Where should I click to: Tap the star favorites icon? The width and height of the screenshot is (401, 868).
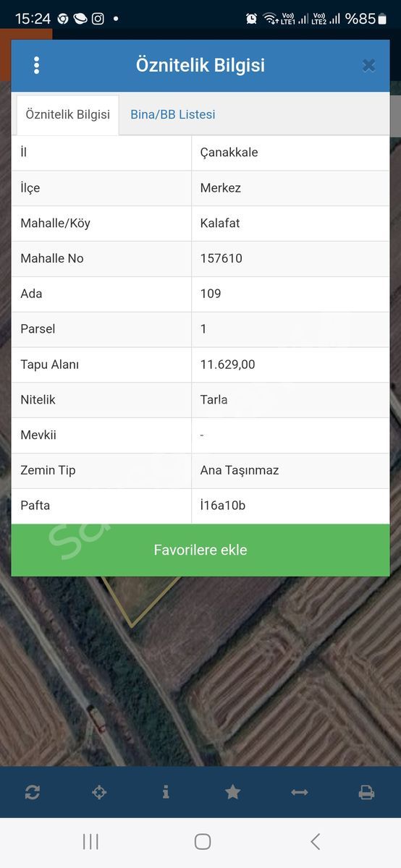coord(232,792)
